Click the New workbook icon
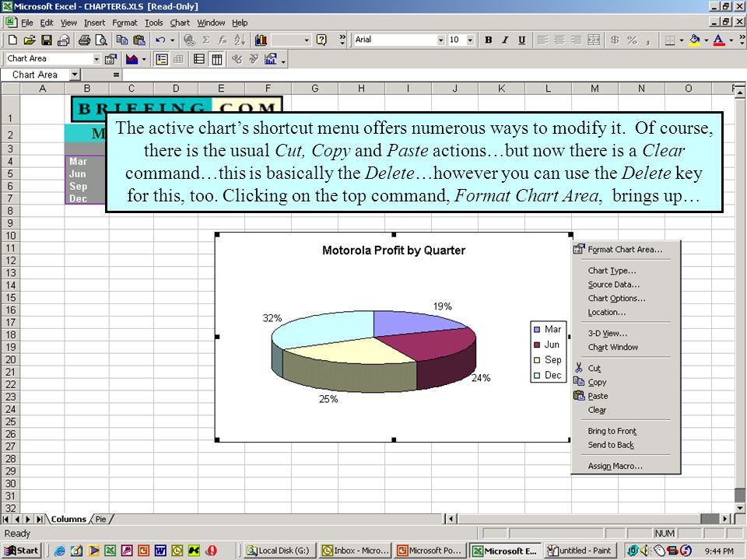 13,40
